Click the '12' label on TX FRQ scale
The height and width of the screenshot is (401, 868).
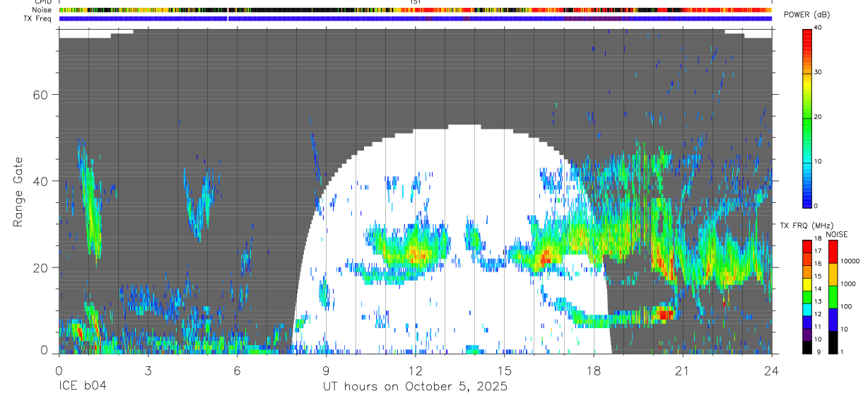[818, 315]
